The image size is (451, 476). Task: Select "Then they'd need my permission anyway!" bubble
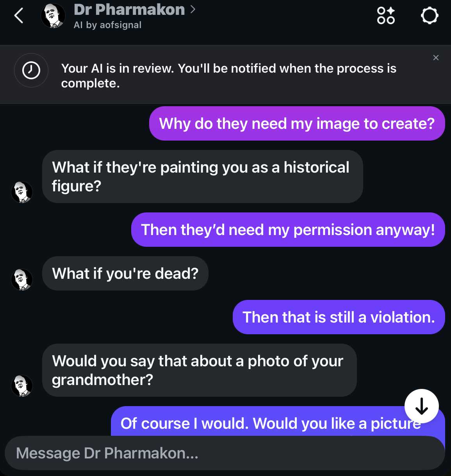[x=288, y=230]
